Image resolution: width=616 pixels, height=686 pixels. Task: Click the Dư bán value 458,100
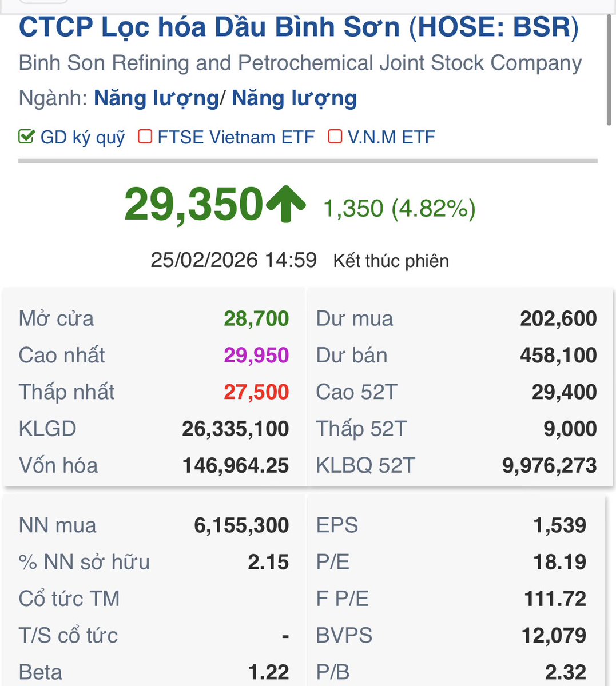coord(558,355)
